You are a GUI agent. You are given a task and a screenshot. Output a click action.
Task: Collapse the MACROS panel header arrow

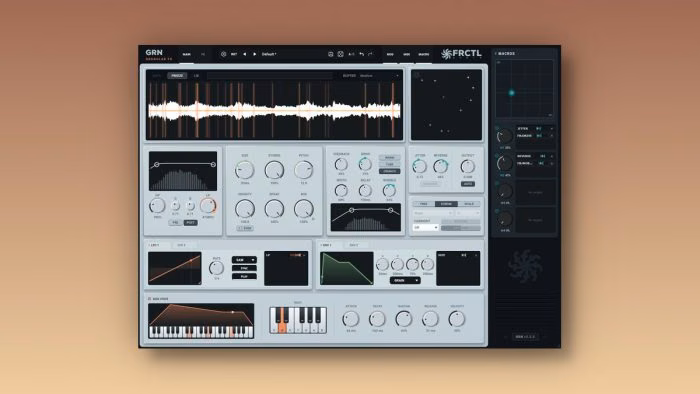click(x=496, y=54)
